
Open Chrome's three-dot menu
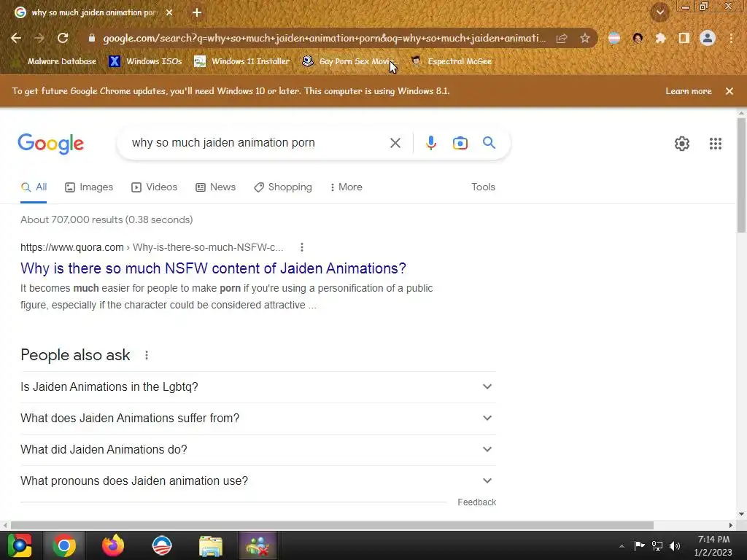[x=731, y=38]
